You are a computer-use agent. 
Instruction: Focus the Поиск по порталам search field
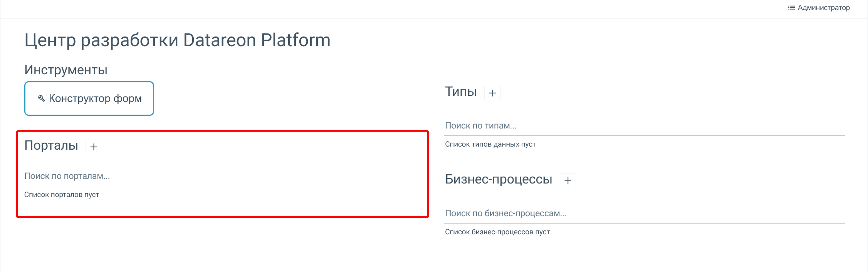click(x=223, y=176)
